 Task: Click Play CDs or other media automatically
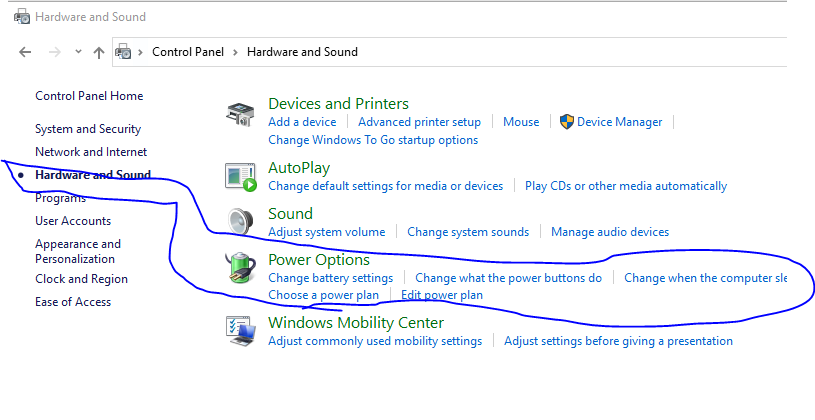coord(626,186)
